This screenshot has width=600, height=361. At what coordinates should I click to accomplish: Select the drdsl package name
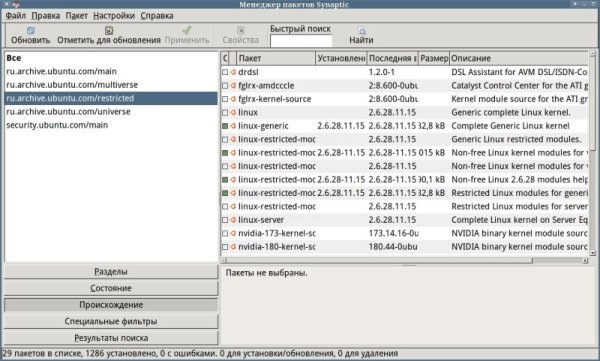point(248,72)
